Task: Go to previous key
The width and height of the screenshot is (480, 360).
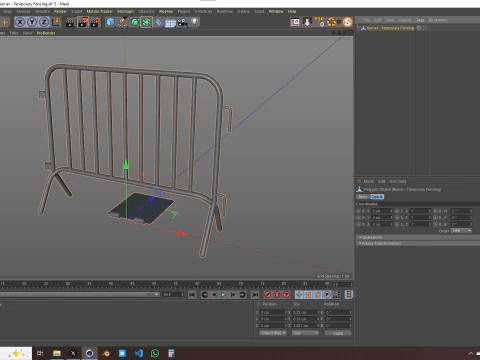Action: click(x=205, y=295)
